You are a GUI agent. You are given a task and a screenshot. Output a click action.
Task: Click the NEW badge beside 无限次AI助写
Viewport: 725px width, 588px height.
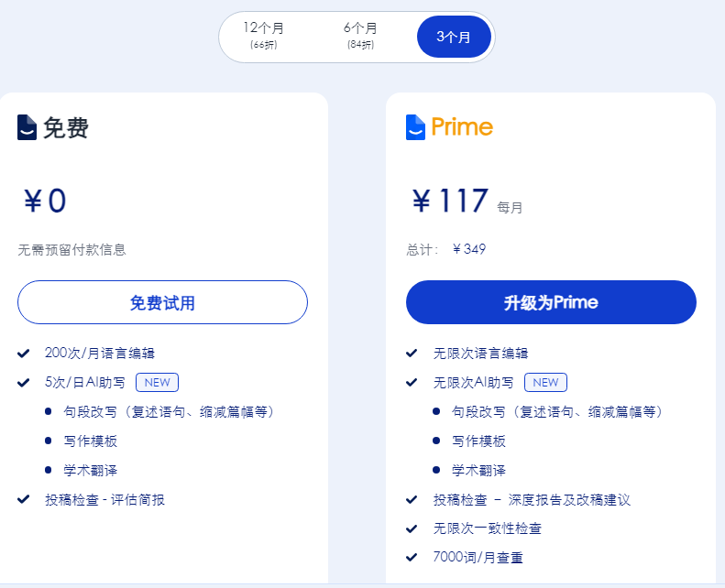point(545,383)
